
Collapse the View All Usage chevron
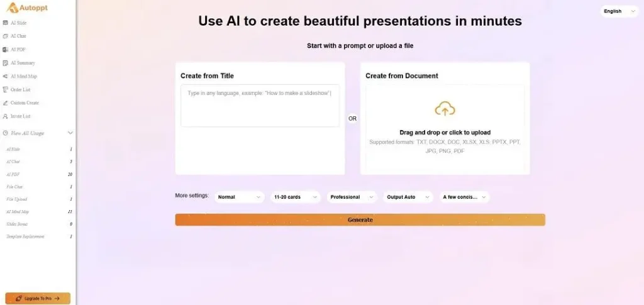pyautogui.click(x=70, y=133)
